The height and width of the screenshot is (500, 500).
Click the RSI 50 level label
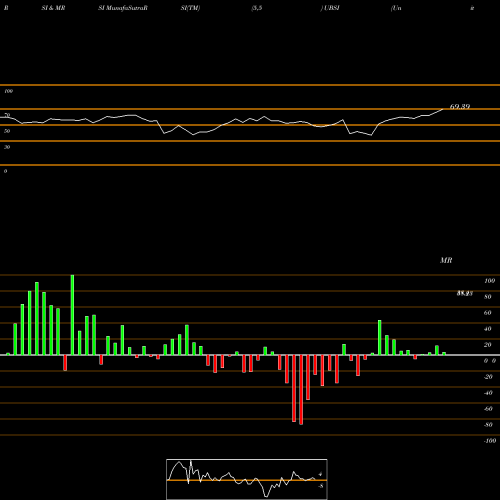coord(7,131)
